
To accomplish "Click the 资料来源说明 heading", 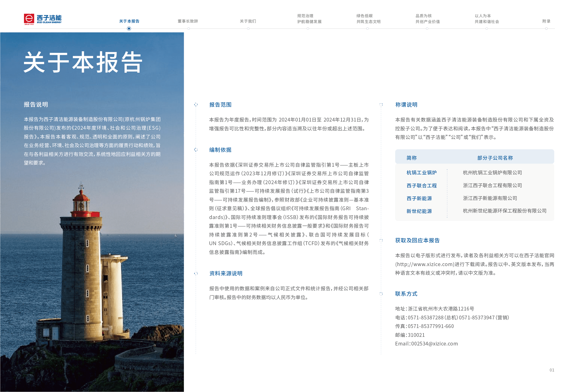I will (x=226, y=274).
